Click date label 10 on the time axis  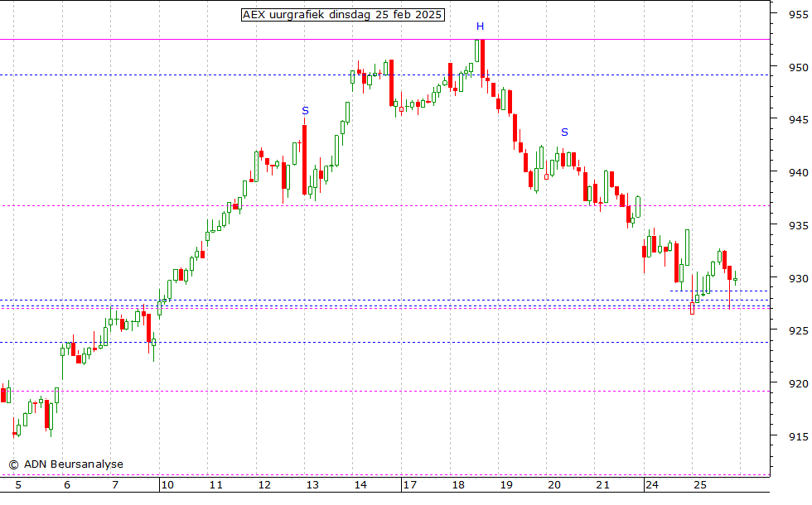[167, 485]
